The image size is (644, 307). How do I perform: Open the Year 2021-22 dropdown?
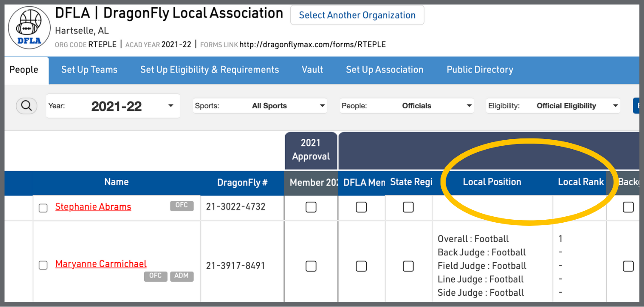(113, 106)
